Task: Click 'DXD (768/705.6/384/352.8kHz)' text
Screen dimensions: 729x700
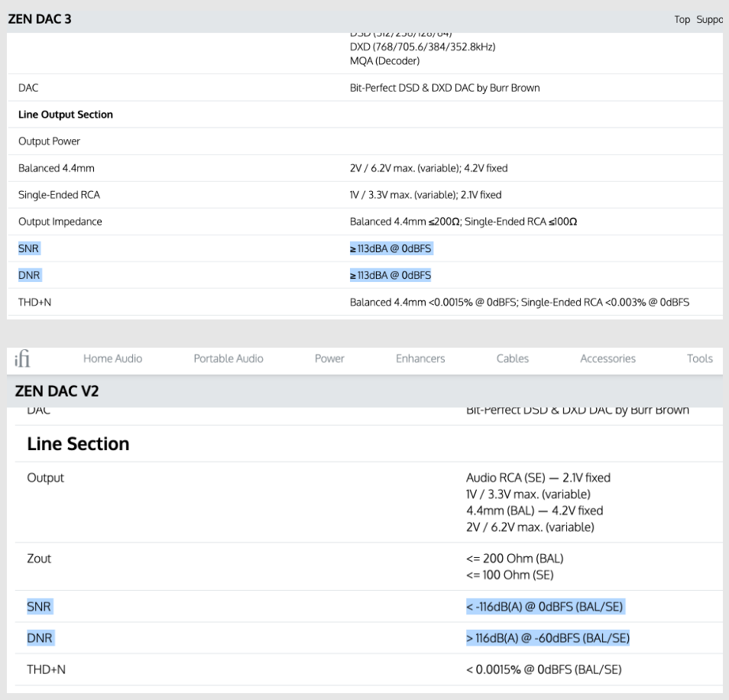Action: coord(423,47)
